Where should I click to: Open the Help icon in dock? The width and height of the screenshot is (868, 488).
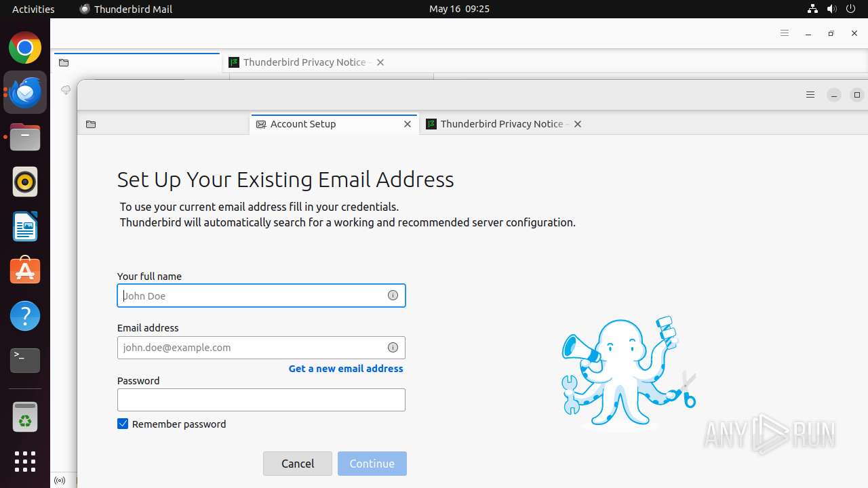pyautogui.click(x=25, y=316)
